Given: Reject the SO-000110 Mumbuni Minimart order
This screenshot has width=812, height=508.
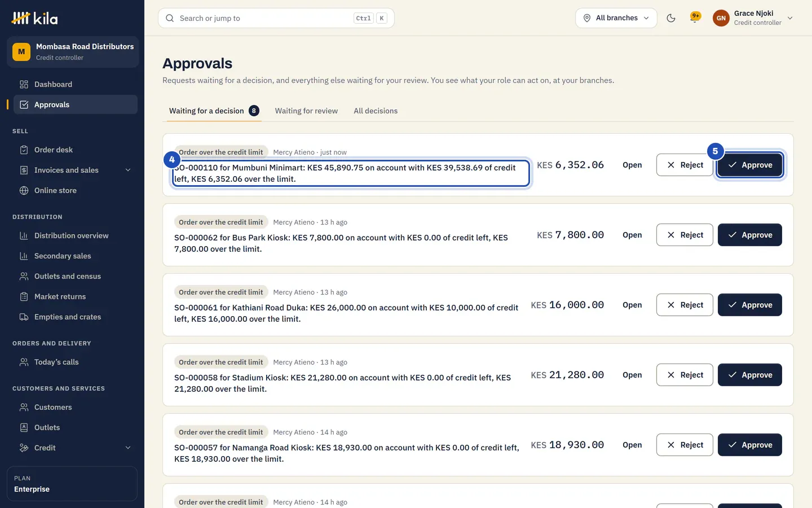Looking at the screenshot, I should pos(685,165).
